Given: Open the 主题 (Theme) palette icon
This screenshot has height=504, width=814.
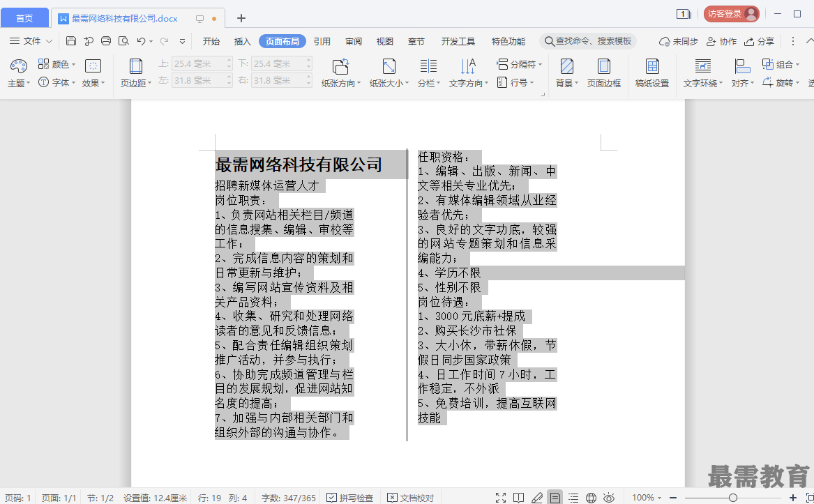Looking at the screenshot, I should coord(19,66).
